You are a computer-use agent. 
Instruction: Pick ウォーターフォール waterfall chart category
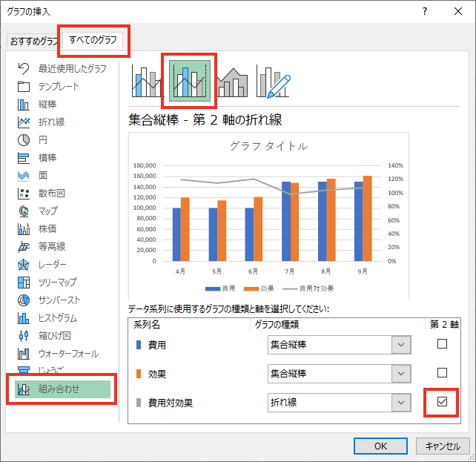68,354
